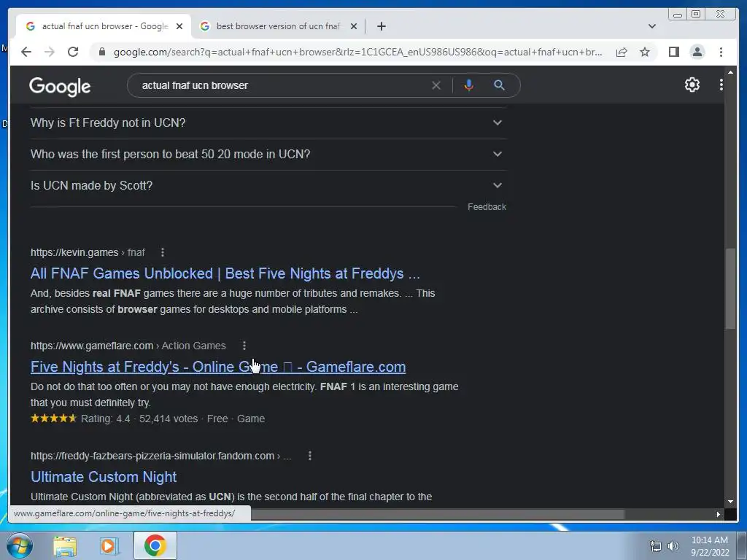Open the network tray icon
This screenshot has height=560, width=747.
pos(656,546)
